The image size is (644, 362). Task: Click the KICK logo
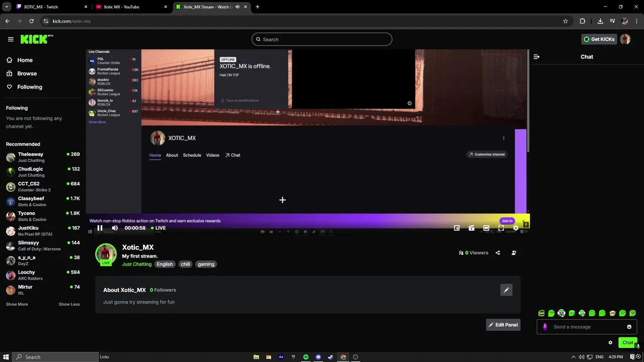(x=36, y=39)
